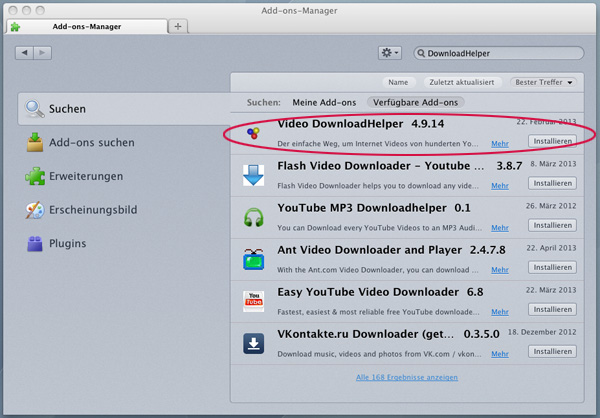Go back with the left arrow button
The width and height of the screenshot is (600, 418).
[x=24, y=53]
